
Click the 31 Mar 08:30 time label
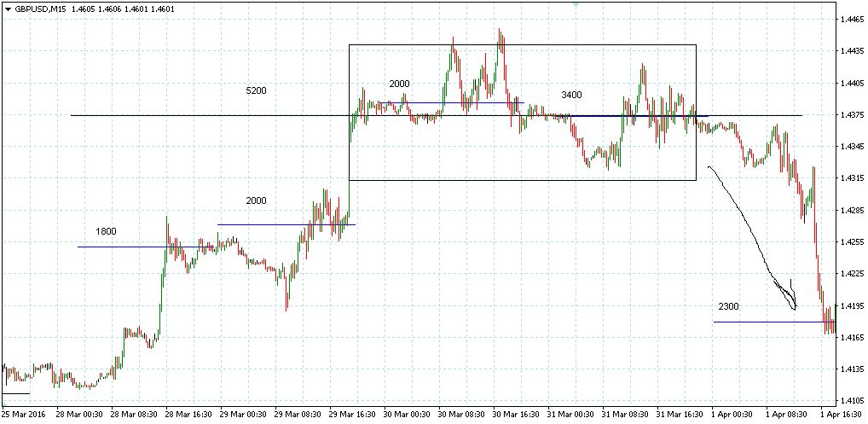coord(624,414)
